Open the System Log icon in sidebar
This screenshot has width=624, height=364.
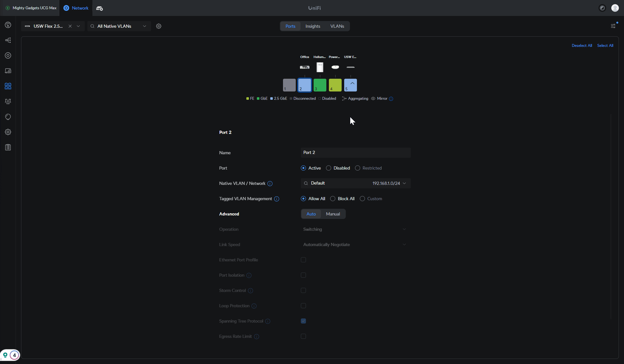(x=8, y=147)
